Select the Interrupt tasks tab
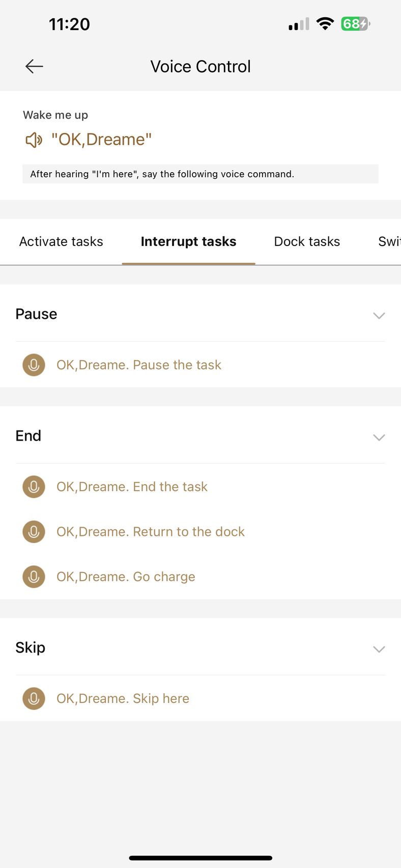The height and width of the screenshot is (868, 401). [188, 241]
